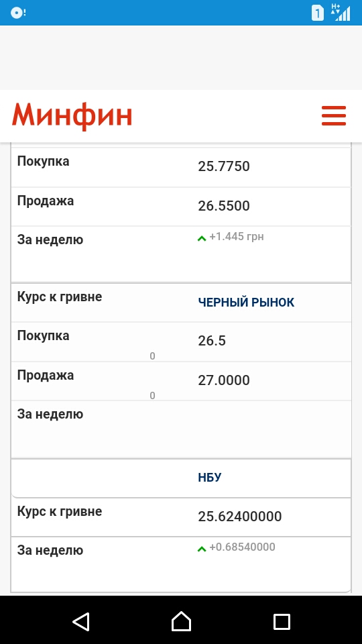Tap the Android back button

click(81, 621)
